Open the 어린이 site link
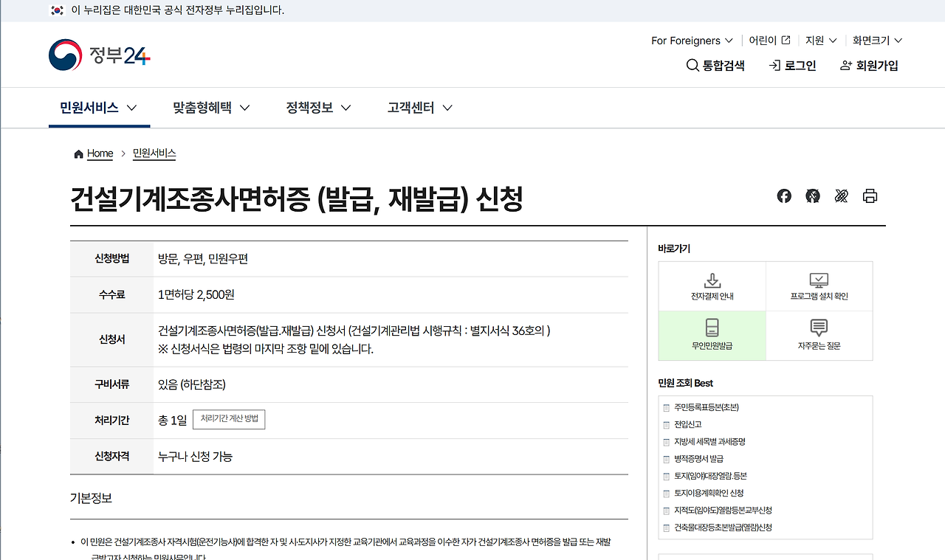 pyautogui.click(x=763, y=41)
